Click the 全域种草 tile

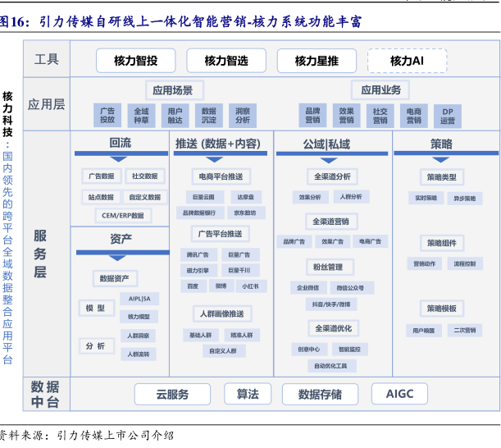click(x=141, y=115)
